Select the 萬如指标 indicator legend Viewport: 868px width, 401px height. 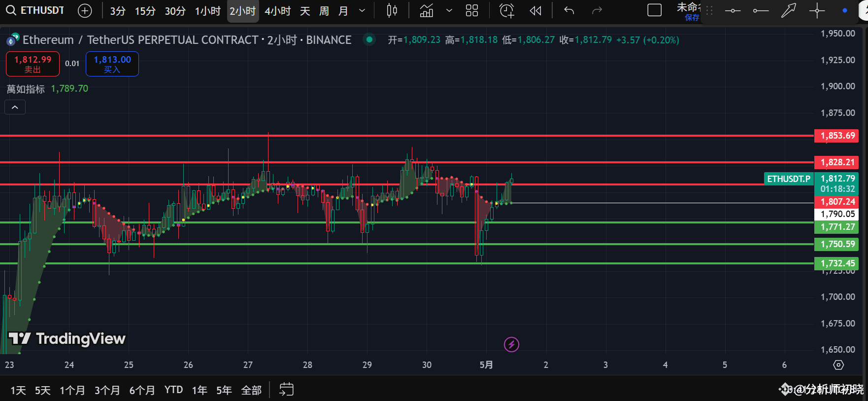[x=26, y=89]
